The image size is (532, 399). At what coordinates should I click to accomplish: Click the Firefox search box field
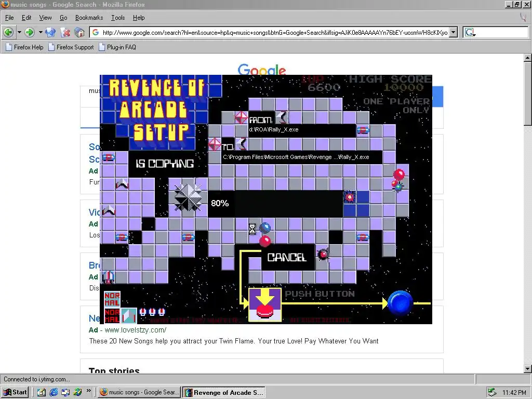(502, 33)
